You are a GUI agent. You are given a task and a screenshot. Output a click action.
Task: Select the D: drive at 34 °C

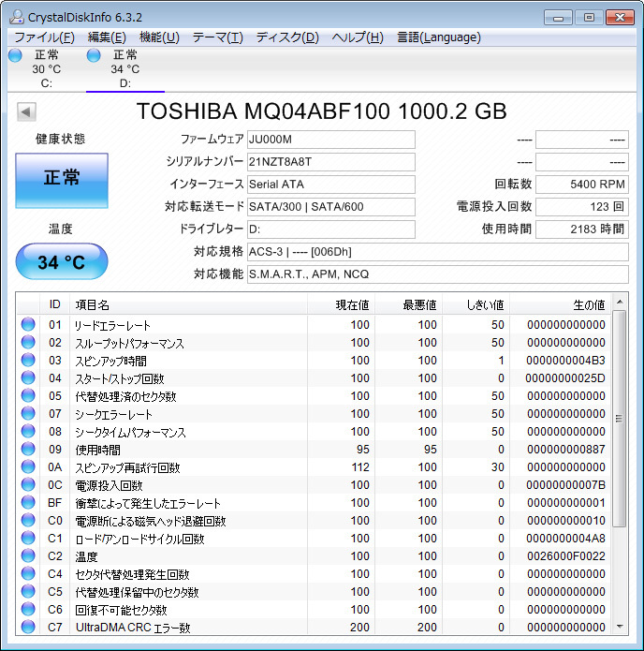pyautogui.click(x=124, y=69)
